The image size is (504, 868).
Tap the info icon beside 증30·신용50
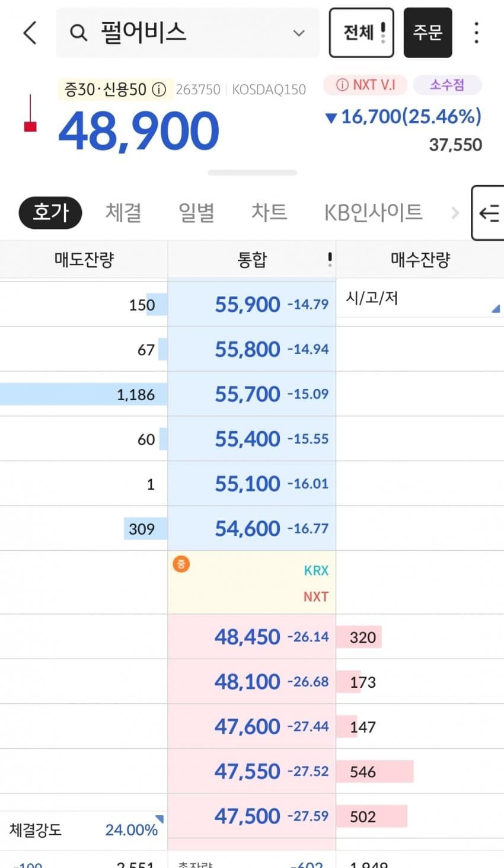click(x=159, y=90)
